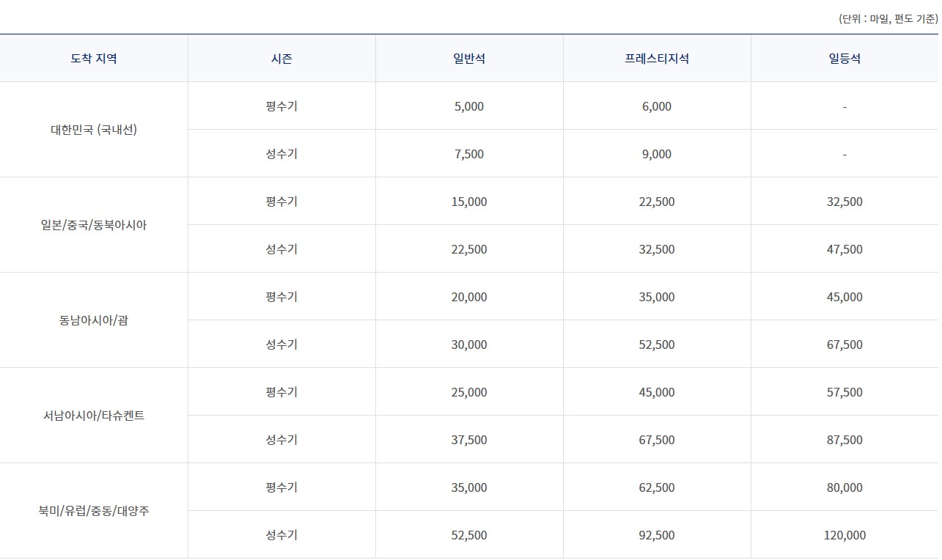
Task: Click the 5,000 mileage cell for domestic 평수기
Action: pos(468,106)
